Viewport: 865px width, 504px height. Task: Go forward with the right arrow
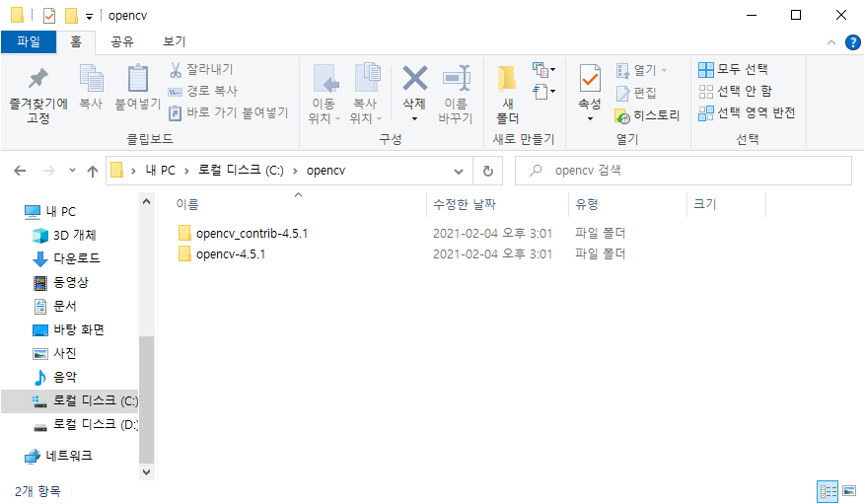49,171
